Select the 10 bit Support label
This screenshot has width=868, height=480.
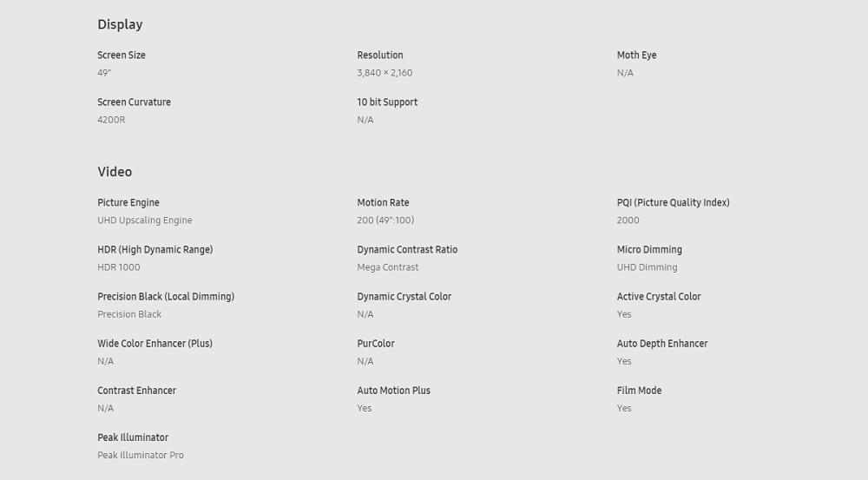387,102
